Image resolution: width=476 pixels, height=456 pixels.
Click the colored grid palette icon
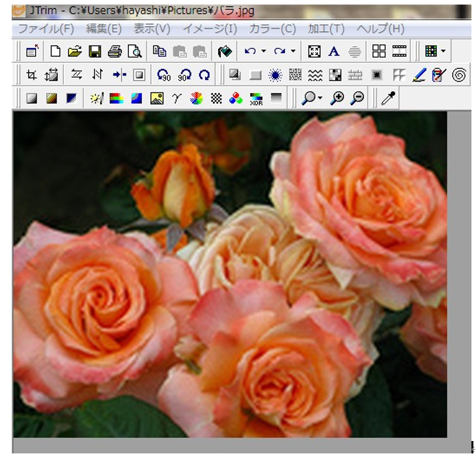(x=431, y=51)
